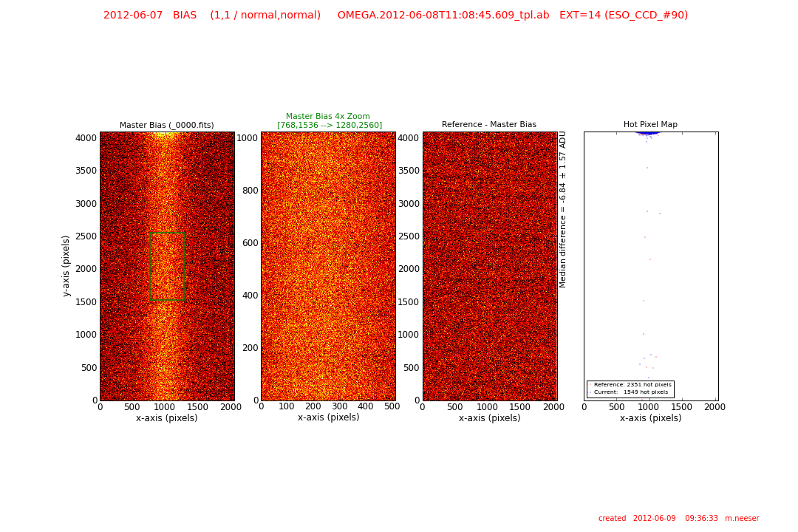
Task: Click the Reference - Master Bias difference image
Action: coord(489,266)
